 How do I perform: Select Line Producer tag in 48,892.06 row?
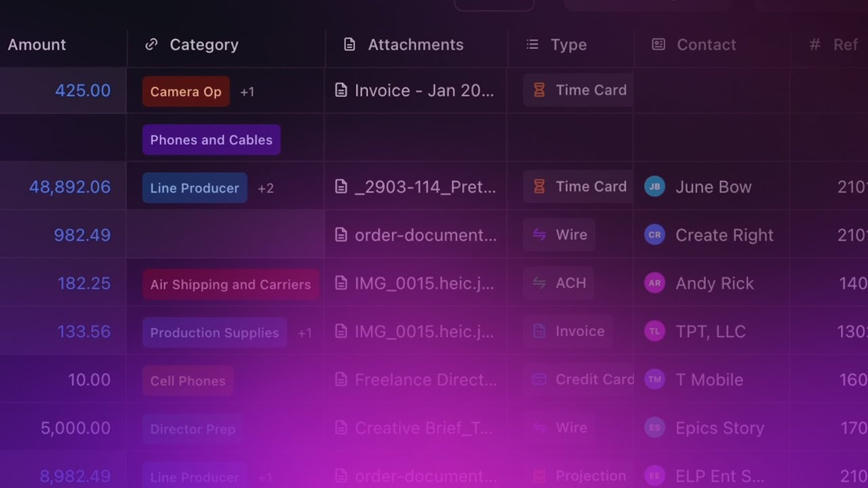click(x=195, y=188)
